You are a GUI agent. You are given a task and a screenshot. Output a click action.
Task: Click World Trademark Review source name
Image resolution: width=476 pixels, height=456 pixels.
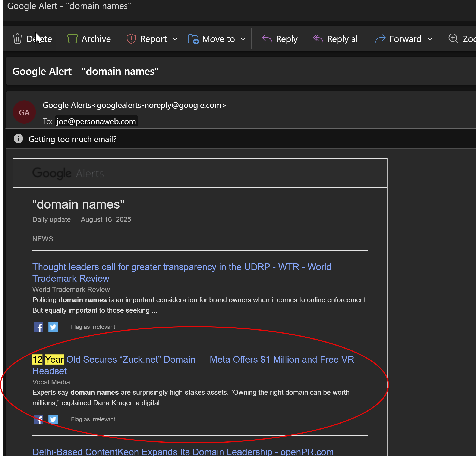pyautogui.click(x=71, y=290)
